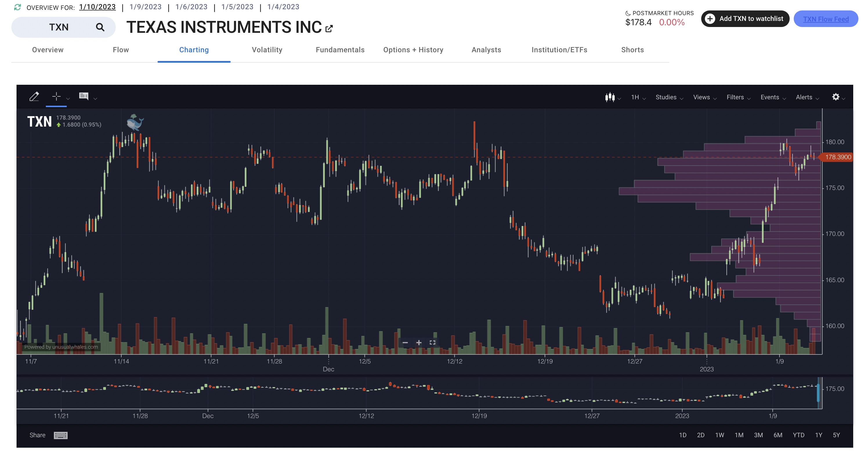Select the pencil drawing tool
868x468 pixels.
34,97
